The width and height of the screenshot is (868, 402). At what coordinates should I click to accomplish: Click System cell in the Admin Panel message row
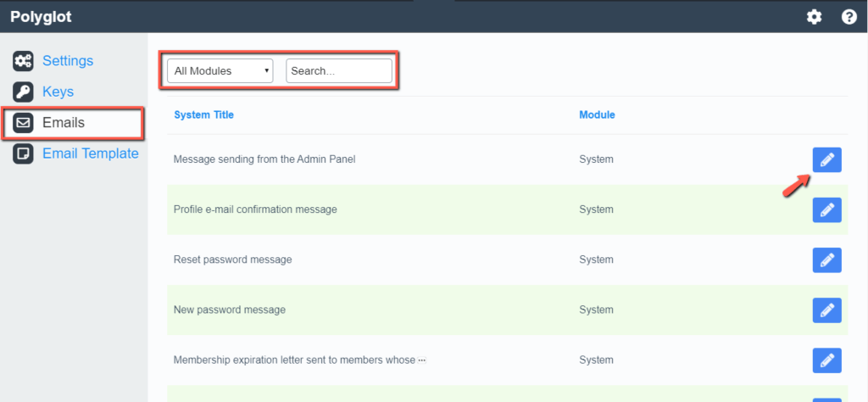596,159
